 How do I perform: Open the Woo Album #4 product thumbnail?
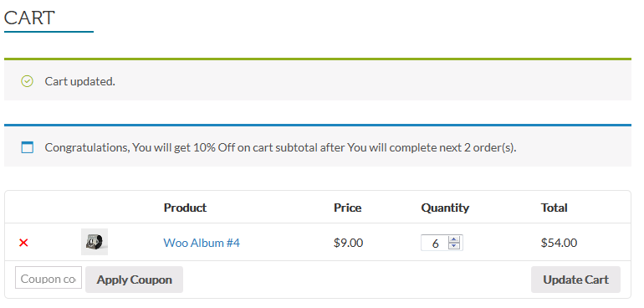coord(95,242)
